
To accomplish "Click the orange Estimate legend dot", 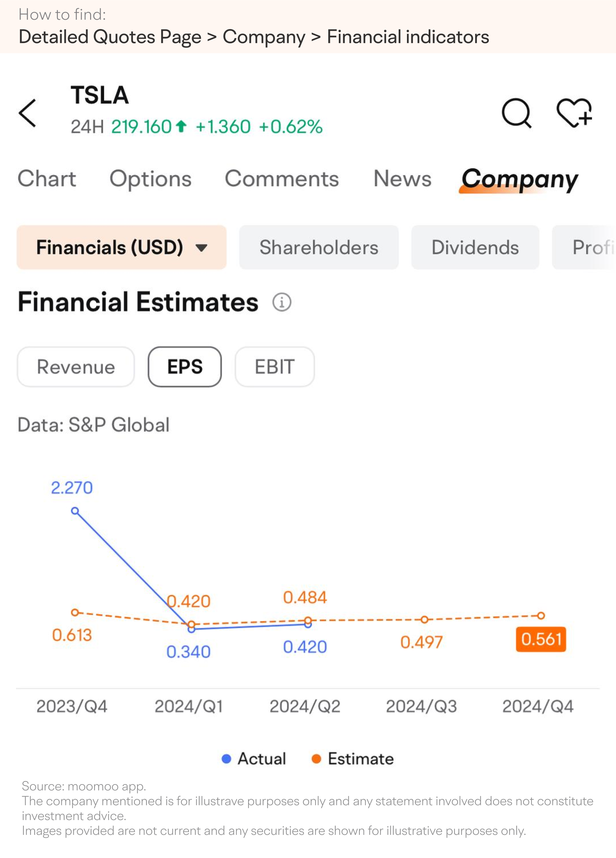I will 316,758.
